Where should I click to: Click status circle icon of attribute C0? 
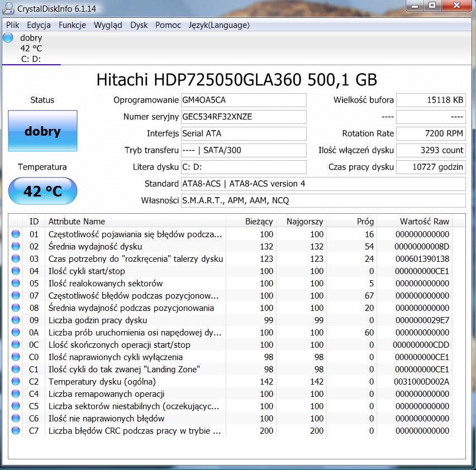coord(16,357)
